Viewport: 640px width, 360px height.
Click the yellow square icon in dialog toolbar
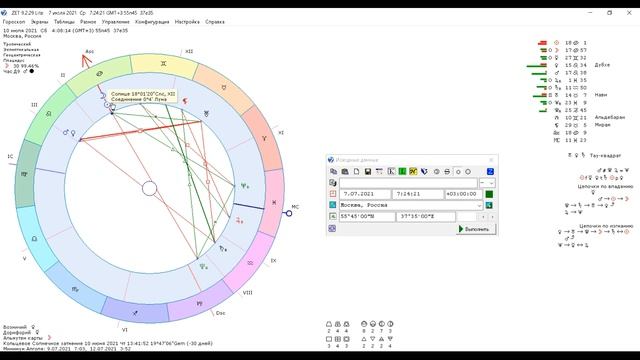[413, 172]
